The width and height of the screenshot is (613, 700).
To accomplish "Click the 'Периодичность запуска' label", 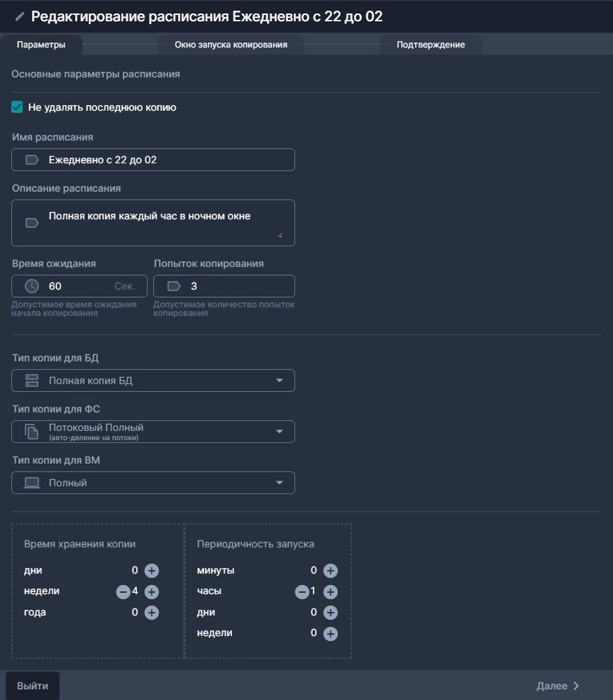I will tap(255, 544).
